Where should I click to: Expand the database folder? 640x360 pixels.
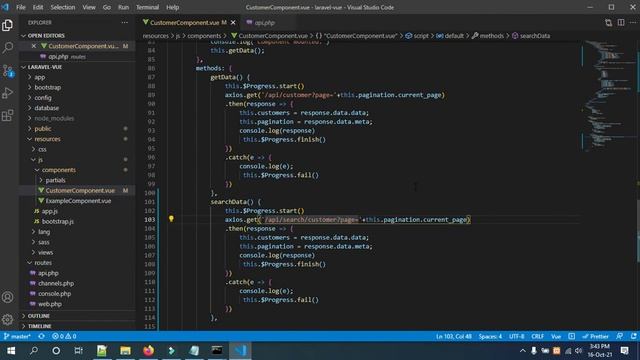point(47,108)
